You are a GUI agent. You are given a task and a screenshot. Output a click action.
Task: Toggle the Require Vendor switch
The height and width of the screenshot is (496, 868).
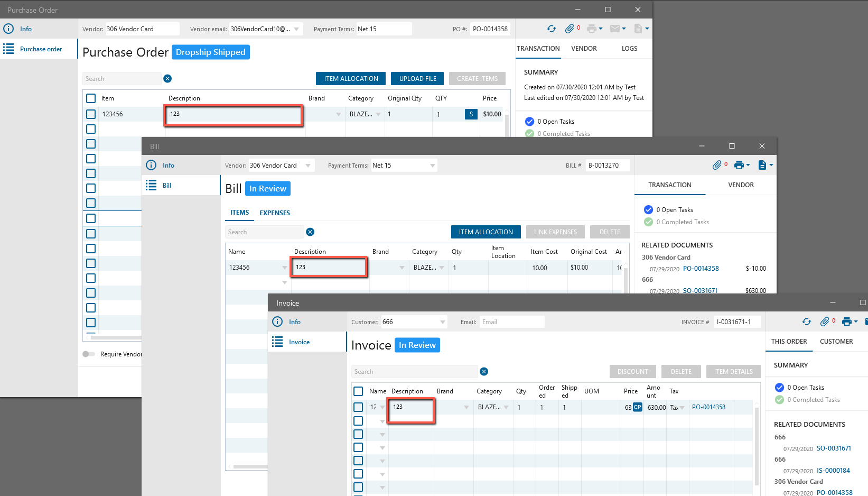[89, 354]
